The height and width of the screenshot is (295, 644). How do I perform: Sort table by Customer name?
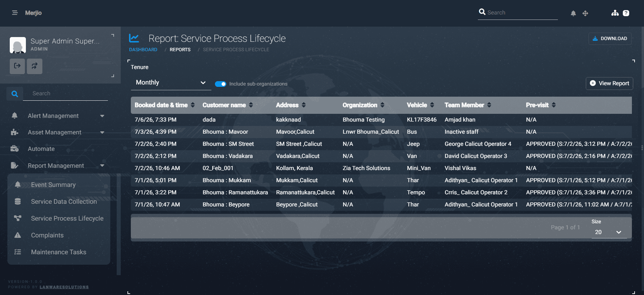point(228,105)
